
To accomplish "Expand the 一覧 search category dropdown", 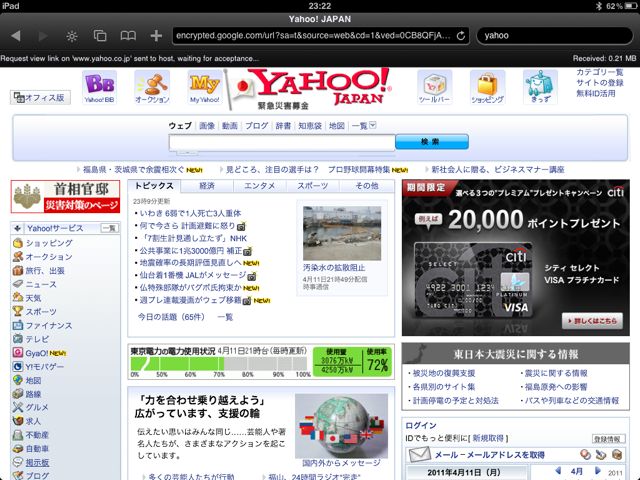I will point(364,126).
